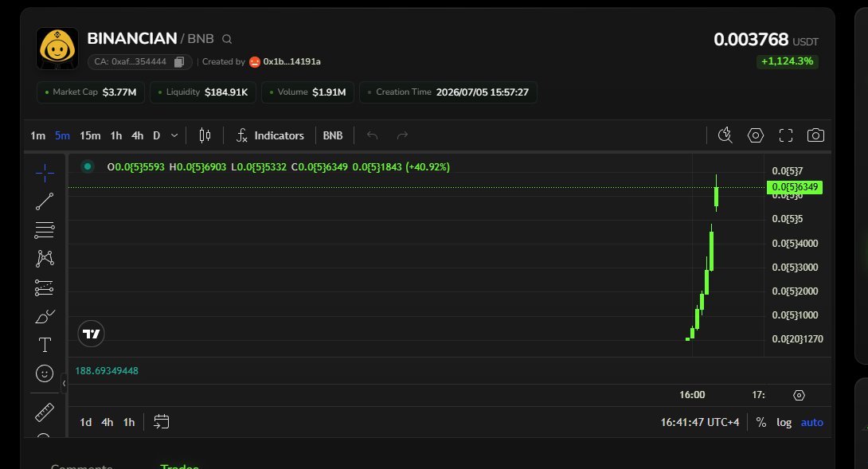The width and height of the screenshot is (868, 469).
Task: Redo the chart action
Action: 402,135
